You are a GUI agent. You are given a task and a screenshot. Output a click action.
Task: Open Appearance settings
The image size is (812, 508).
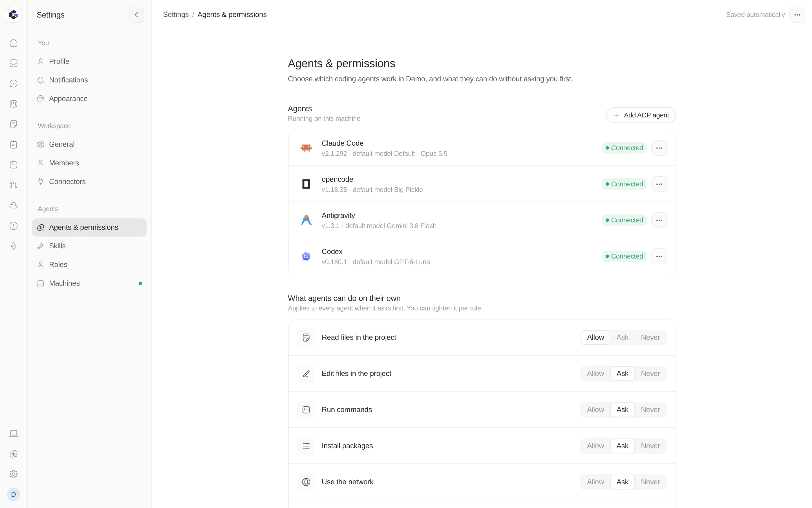[89, 99]
